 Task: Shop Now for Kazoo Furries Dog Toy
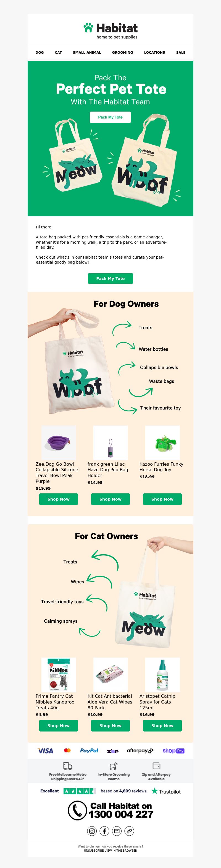[162, 499]
